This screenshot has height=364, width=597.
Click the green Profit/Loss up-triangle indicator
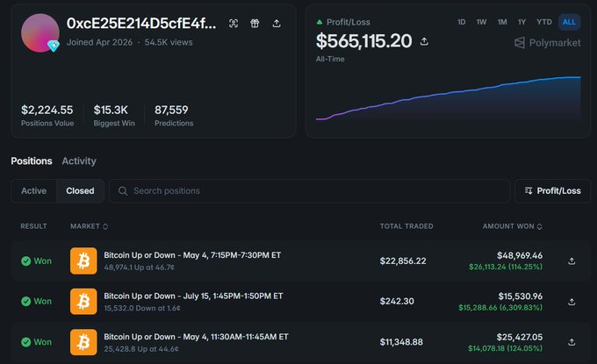[x=320, y=22]
